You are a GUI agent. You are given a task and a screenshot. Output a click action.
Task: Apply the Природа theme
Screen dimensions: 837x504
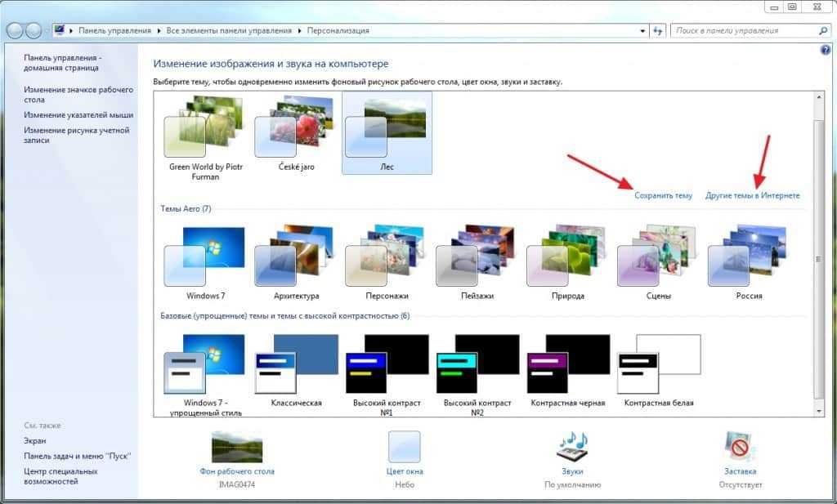click(x=568, y=263)
